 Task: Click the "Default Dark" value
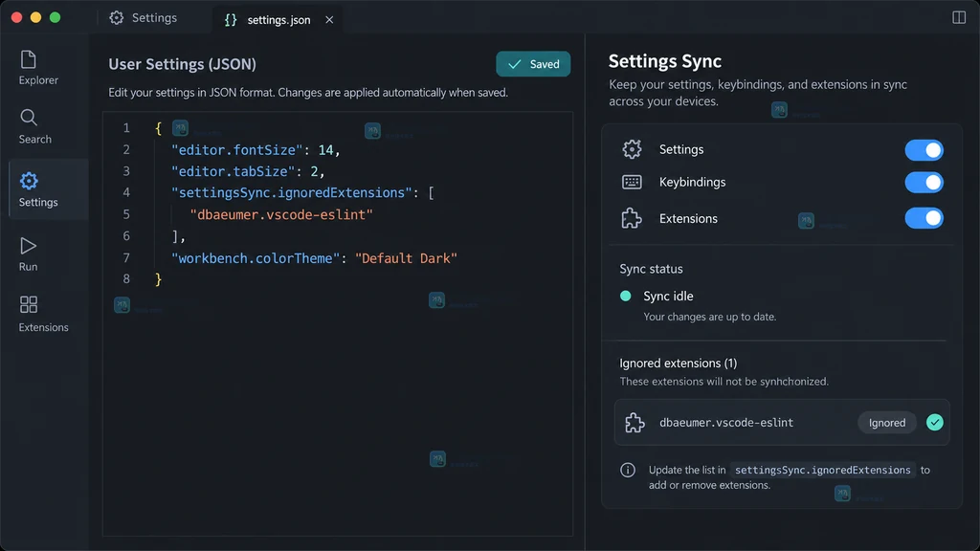[x=406, y=258]
